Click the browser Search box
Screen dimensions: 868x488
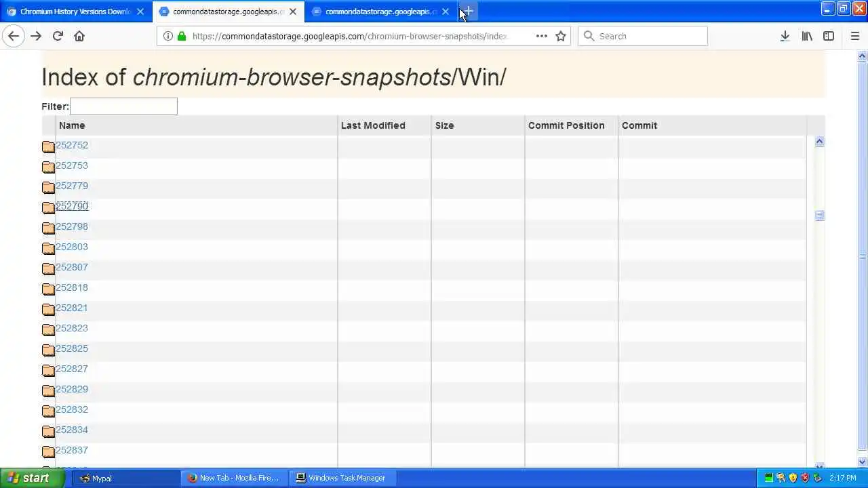(642, 36)
